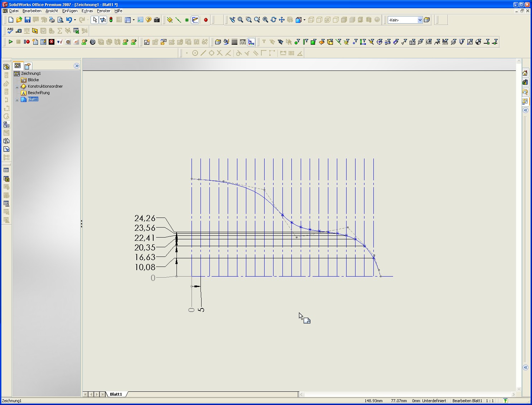Click the green macro play button
The height and width of the screenshot is (405, 532).
[10, 42]
